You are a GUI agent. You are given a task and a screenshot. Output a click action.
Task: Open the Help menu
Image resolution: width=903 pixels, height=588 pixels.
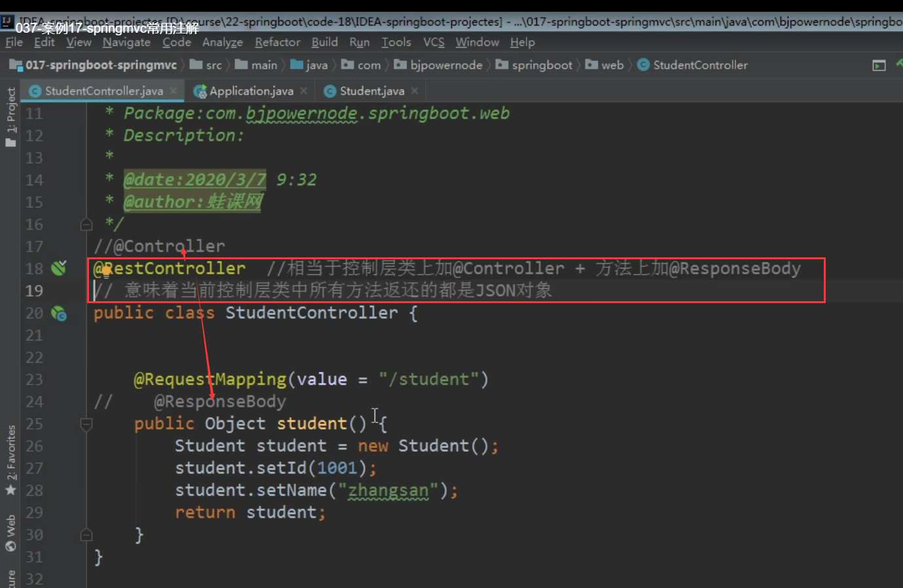(x=523, y=42)
